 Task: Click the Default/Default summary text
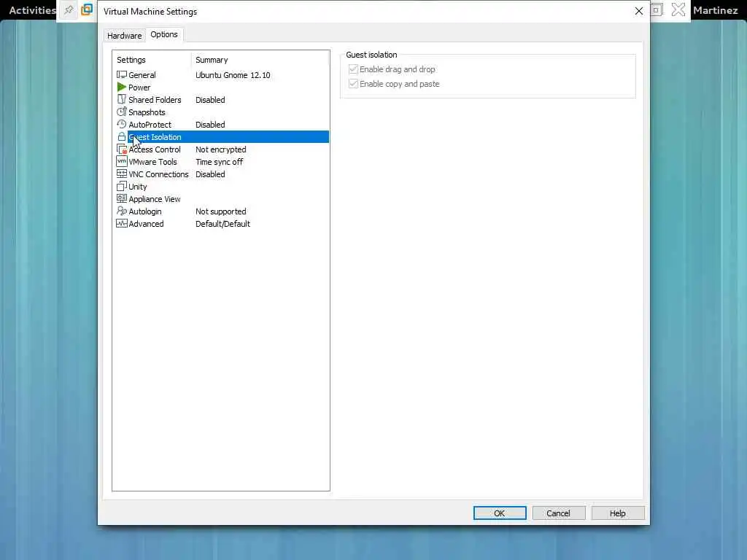coord(222,223)
